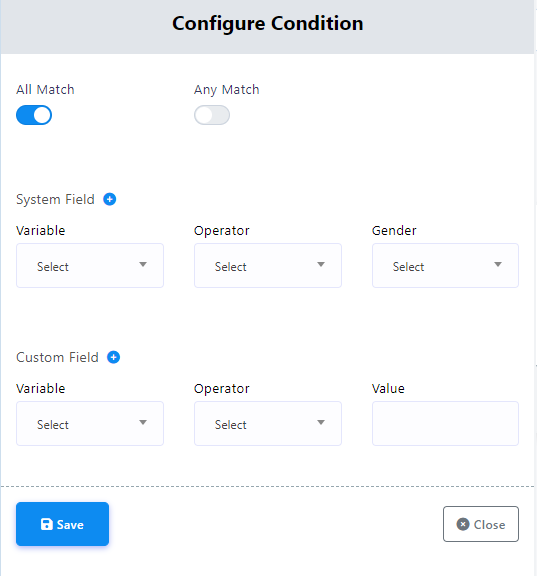The width and height of the screenshot is (537, 576).
Task: Click the arrow on Custom Operator select
Action: (x=321, y=422)
